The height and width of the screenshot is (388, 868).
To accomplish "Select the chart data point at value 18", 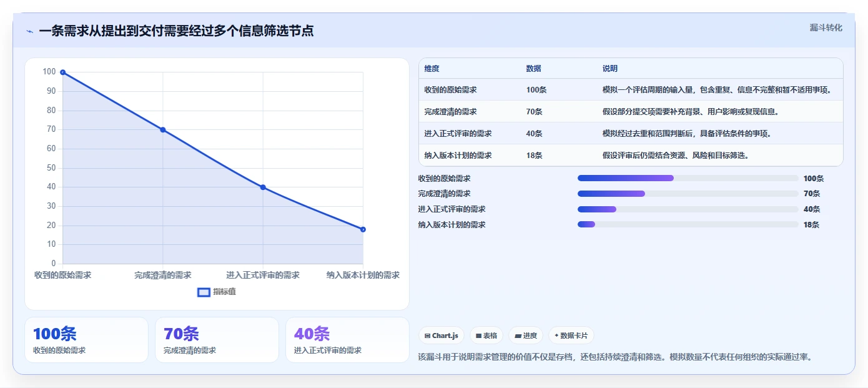I will click(x=363, y=229).
